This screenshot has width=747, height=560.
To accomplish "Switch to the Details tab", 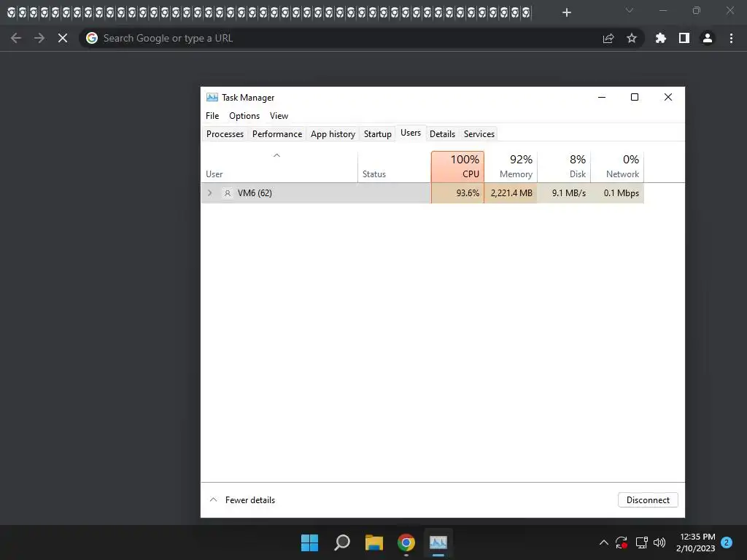I will click(442, 134).
